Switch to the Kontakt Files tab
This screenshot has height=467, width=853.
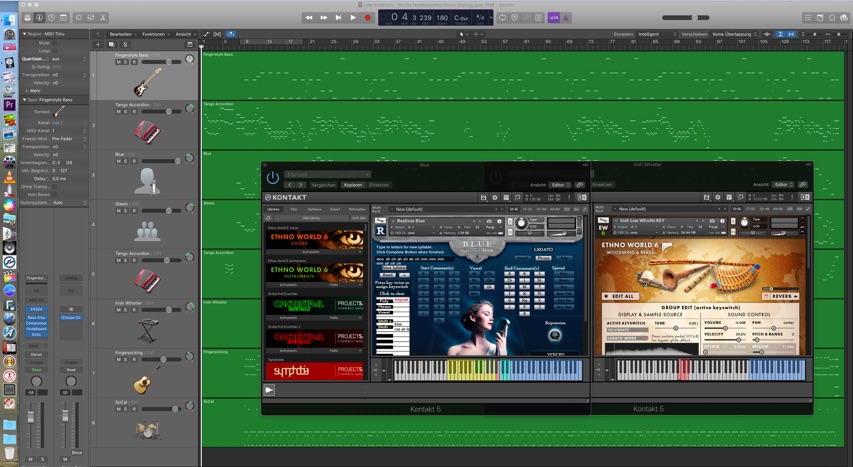[294, 209]
